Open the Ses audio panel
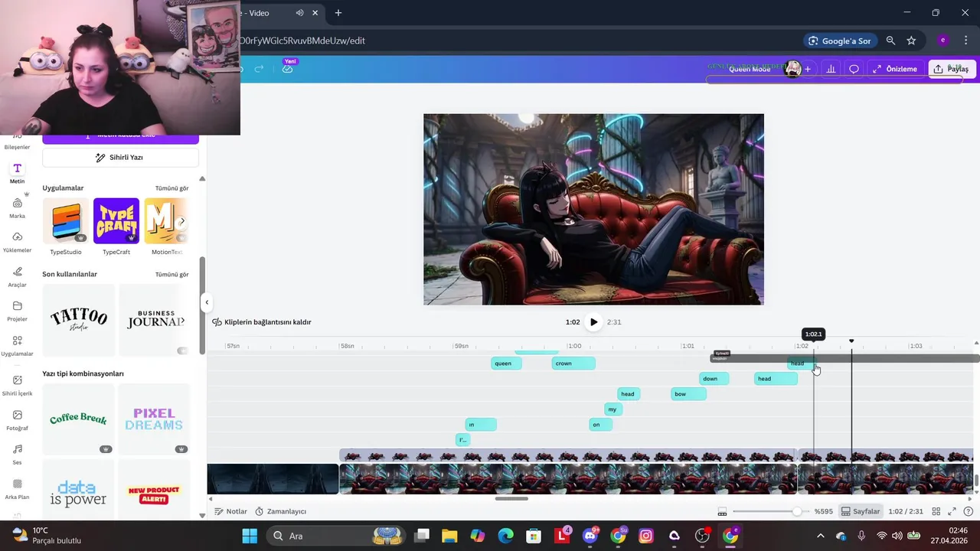 coord(17,454)
